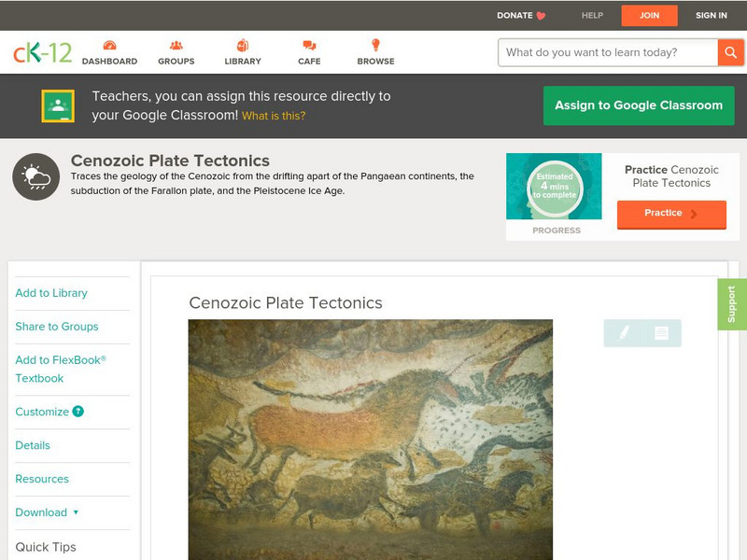The height and width of the screenshot is (560, 747).
Task: Open the Browse lightbulb icon
Action: pyautogui.click(x=376, y=45)
